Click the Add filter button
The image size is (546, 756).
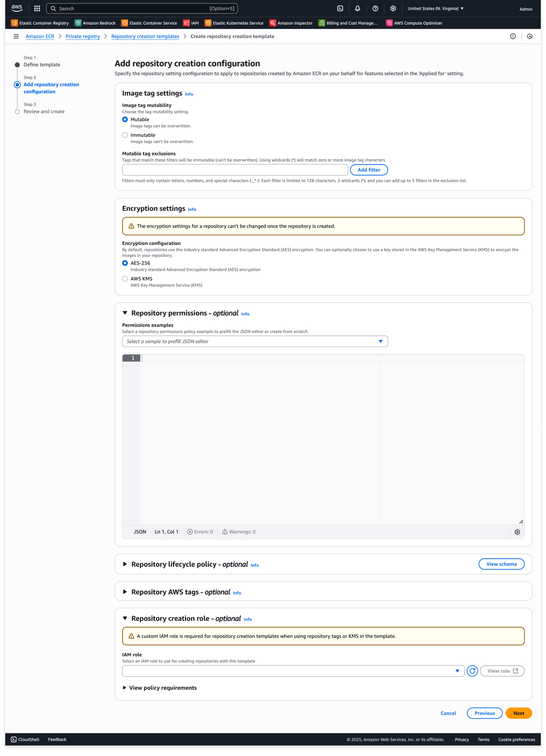coord(369,170)
